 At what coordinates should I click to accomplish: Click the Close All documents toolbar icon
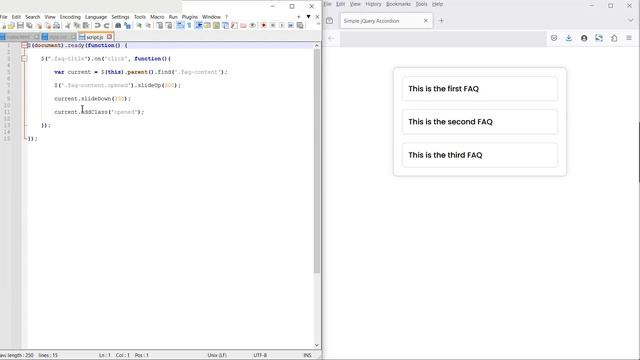click(48, 25)
